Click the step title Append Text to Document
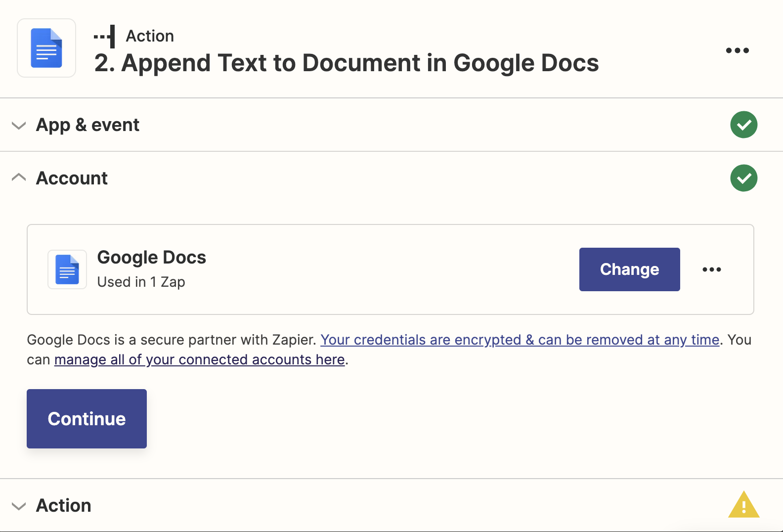783x532 pixels. (x=347, y=63)
